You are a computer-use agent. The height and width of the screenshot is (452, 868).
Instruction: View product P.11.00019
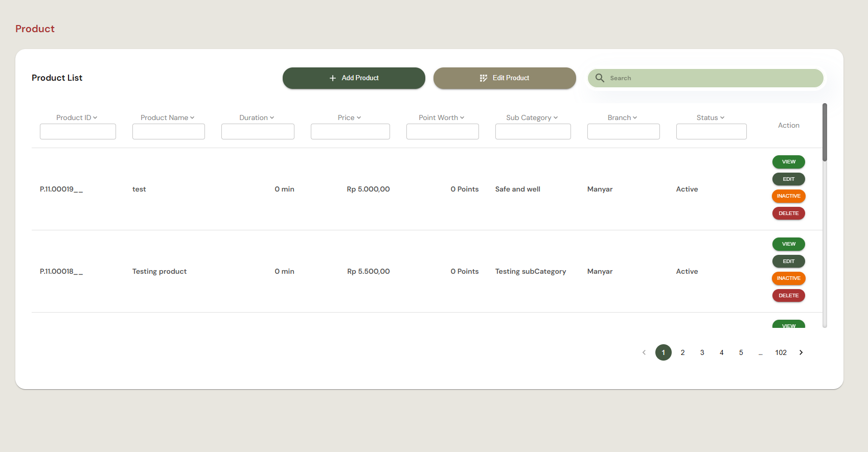tap(789, 162)
